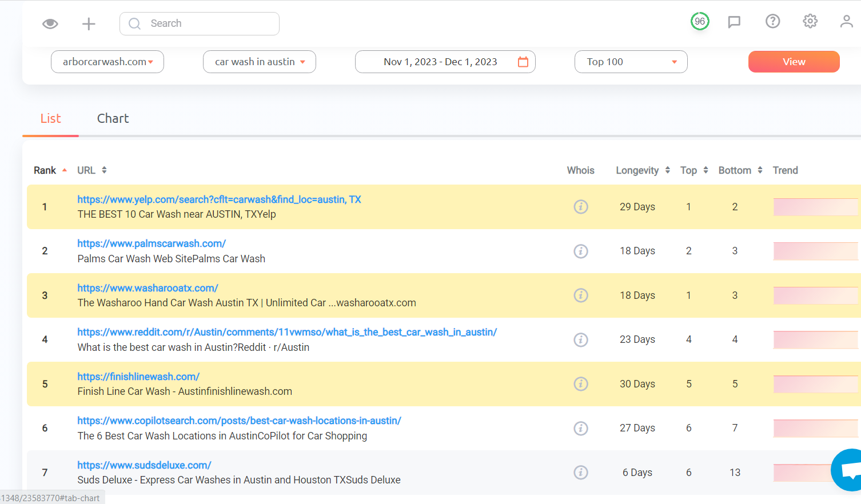Sort the table by Longevity

pos(643,170)
